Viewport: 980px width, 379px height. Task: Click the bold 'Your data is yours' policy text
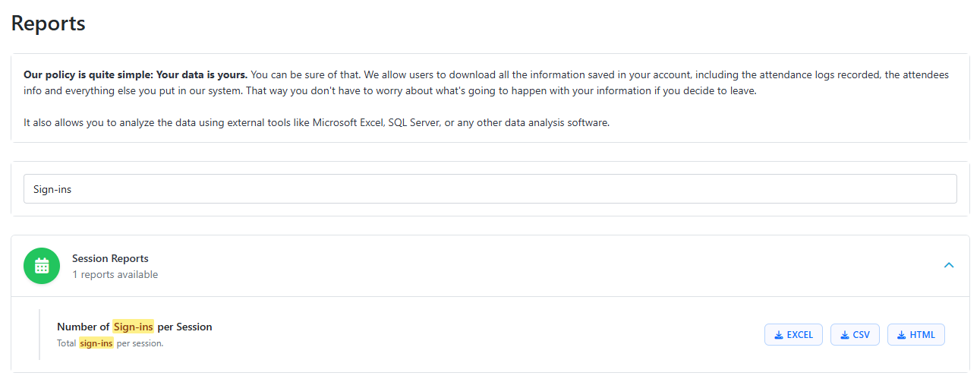click(135, 75)
